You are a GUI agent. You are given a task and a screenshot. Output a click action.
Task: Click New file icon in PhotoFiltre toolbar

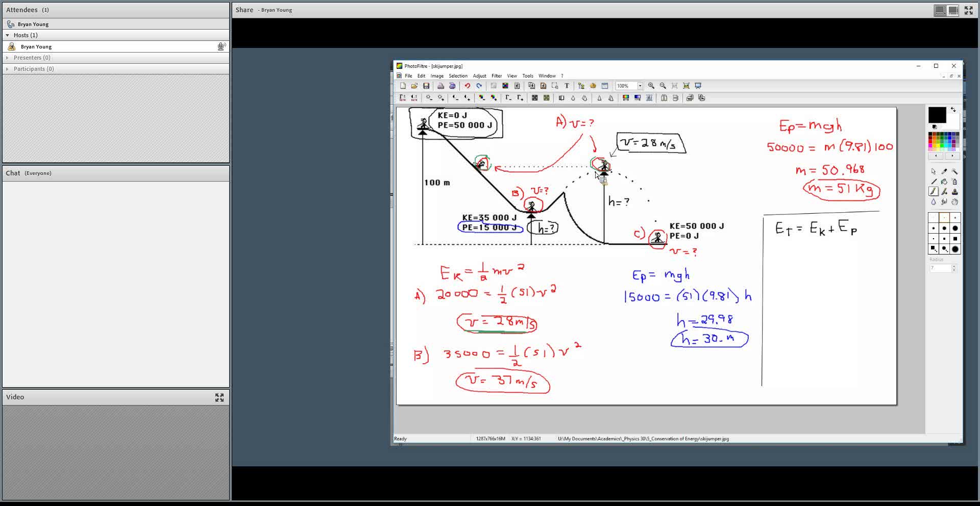[403, 86]
